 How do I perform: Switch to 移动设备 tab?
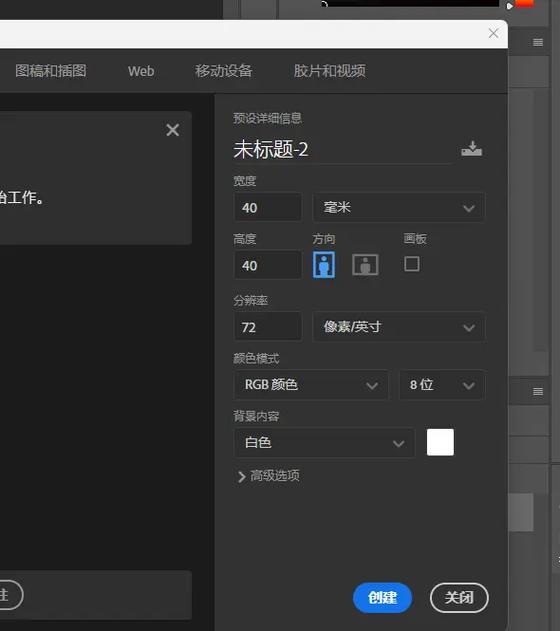tap(224, 71)
